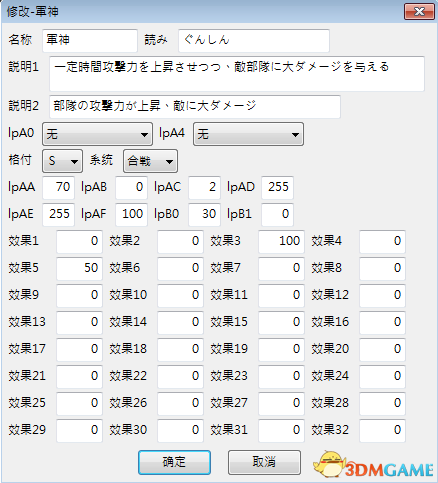Select the 説明1 description text box
Viewport: 438px width, 483px height.
[237, 74]
